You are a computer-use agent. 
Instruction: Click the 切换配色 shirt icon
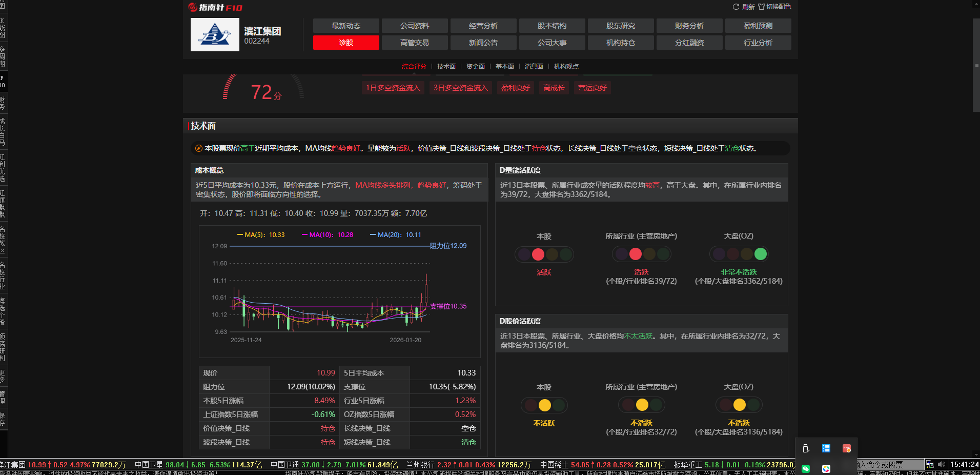pos(762,7)
